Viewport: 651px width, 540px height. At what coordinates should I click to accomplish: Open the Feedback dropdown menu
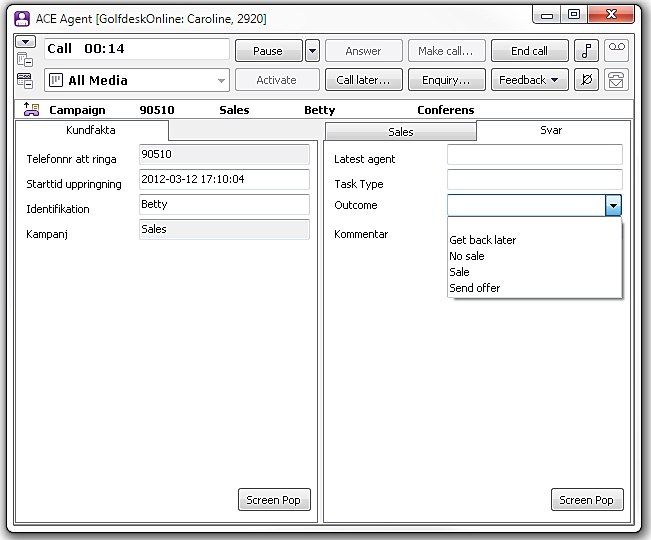click(x=529, y=80)
